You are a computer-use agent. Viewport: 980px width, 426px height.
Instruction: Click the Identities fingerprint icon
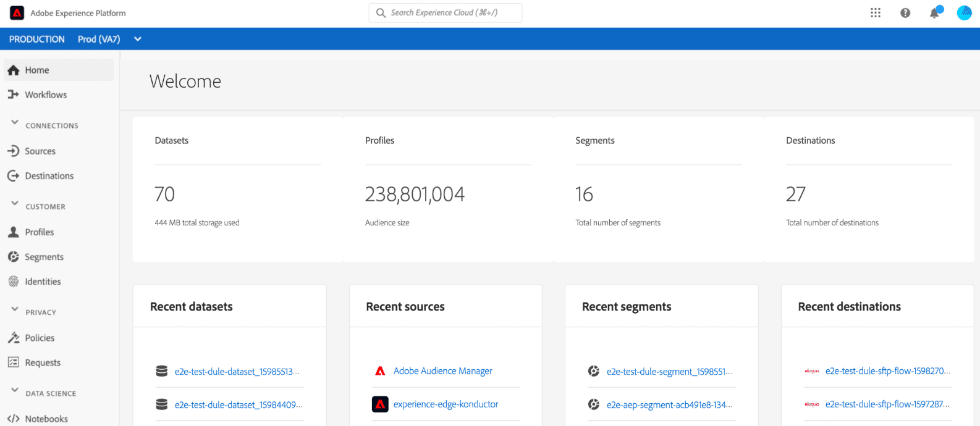(14, 282)
